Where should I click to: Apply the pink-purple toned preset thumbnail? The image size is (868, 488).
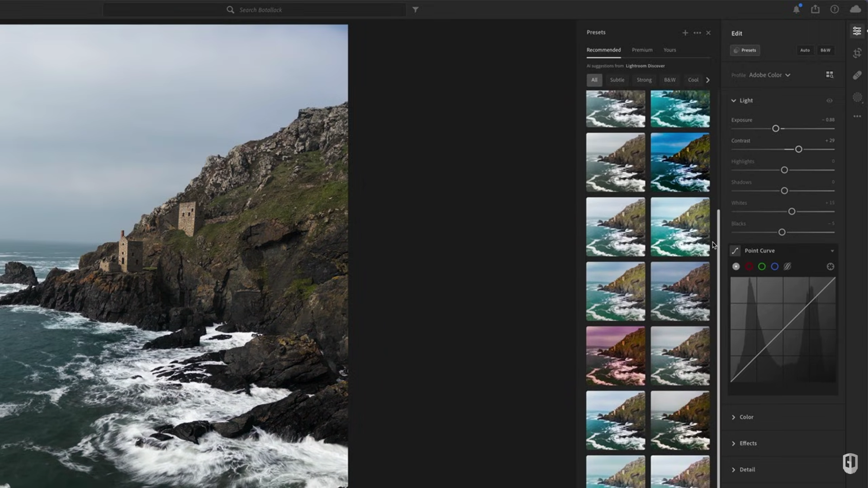click(x=615, y=356)
